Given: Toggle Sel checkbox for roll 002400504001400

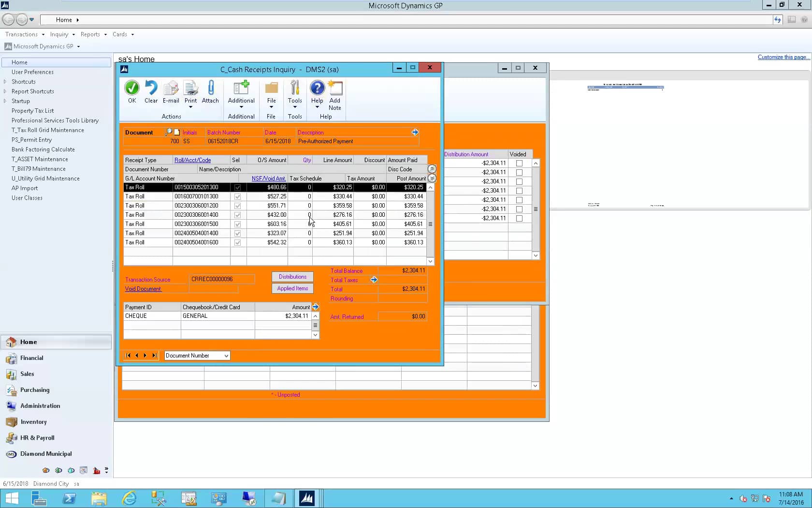Looking at the screenshot, I should tap(237, 233).
